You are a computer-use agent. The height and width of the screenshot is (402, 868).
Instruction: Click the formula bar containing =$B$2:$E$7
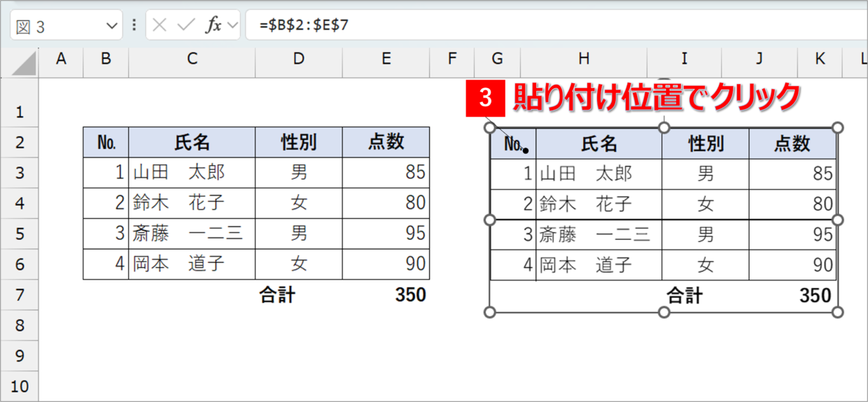click(x=556, y=25)
